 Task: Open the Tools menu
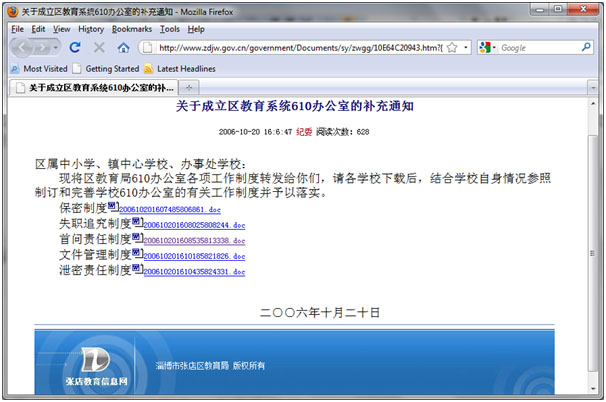click(x=170, y=29)
